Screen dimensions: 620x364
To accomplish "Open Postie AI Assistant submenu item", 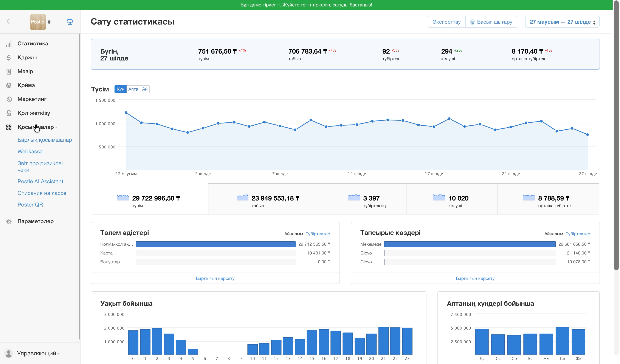I will (x=40, y=182).
